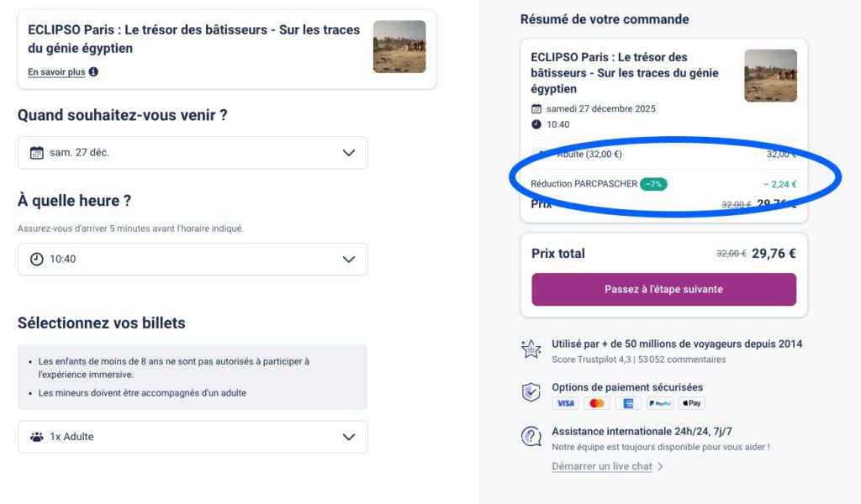Click the secure payment shield icon
The height and width of the screenshot is (504, 861).
pyautogui.click(x=531, y=392)
